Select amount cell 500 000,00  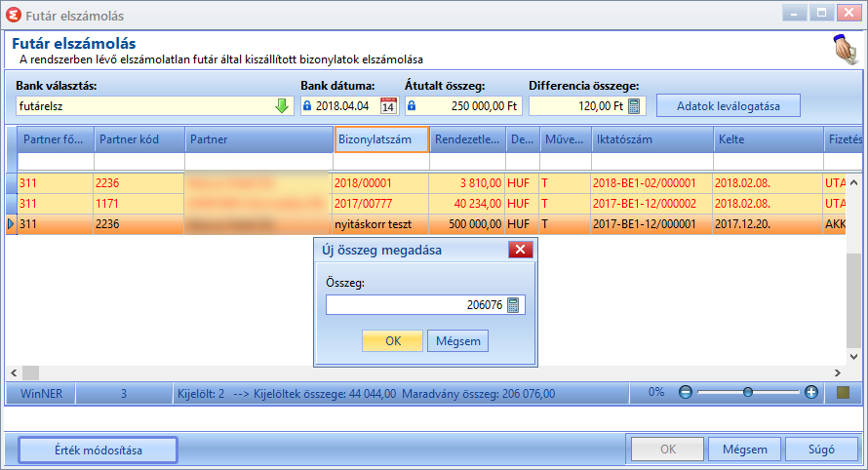(467, 224)
